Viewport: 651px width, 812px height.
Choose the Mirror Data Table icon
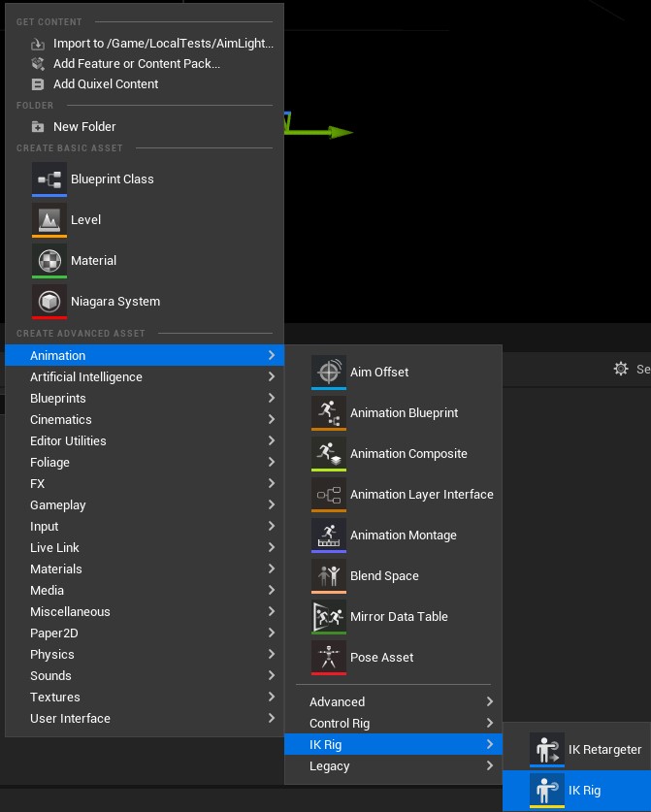point(328,617)
